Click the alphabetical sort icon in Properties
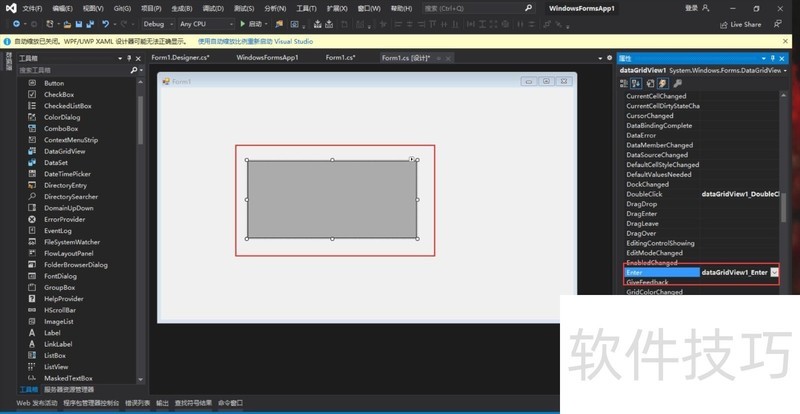The image size is (800, 414). click(x=636, y=83)
